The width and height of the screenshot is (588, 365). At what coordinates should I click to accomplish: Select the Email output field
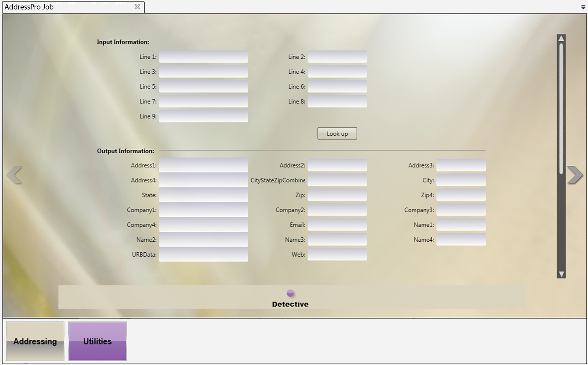pos(337,225)
